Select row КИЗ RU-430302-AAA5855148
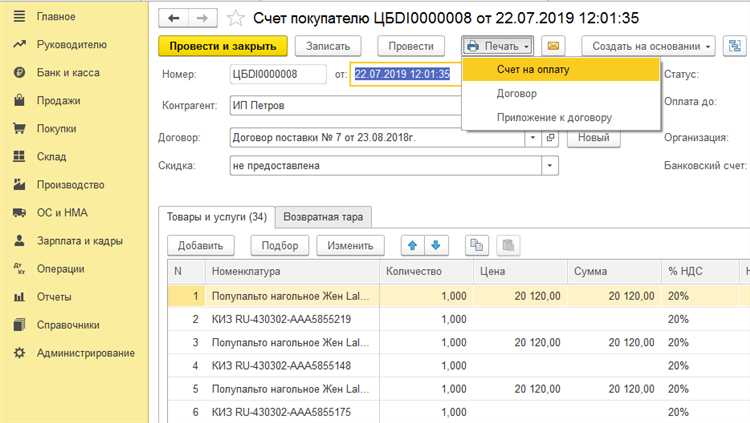 281,366
